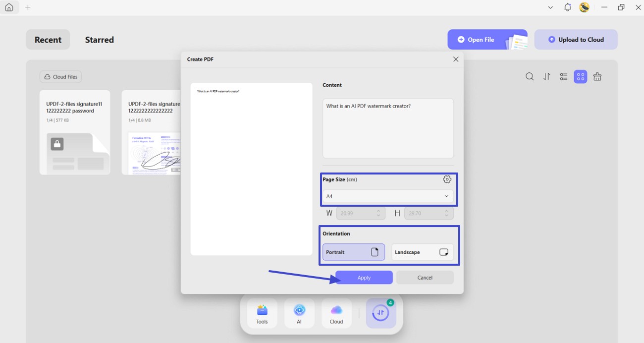
Task: Click the Orientation heading
Action: point(336,233)
